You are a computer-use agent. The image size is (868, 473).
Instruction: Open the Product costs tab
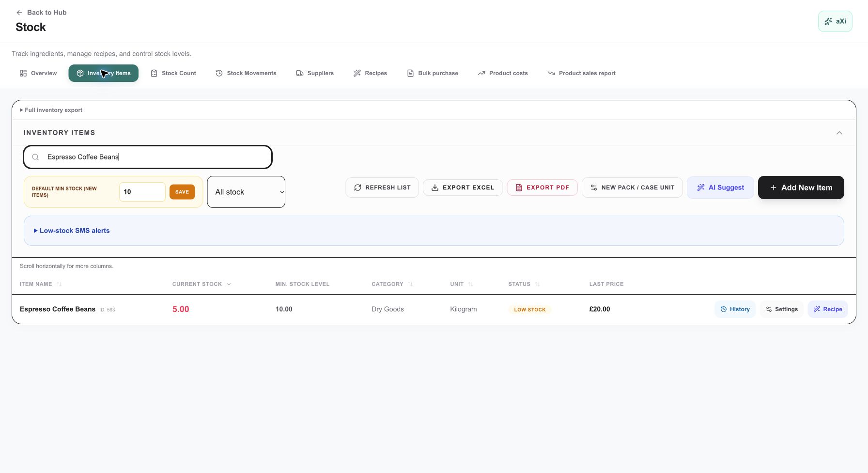[x=503, y=73]
